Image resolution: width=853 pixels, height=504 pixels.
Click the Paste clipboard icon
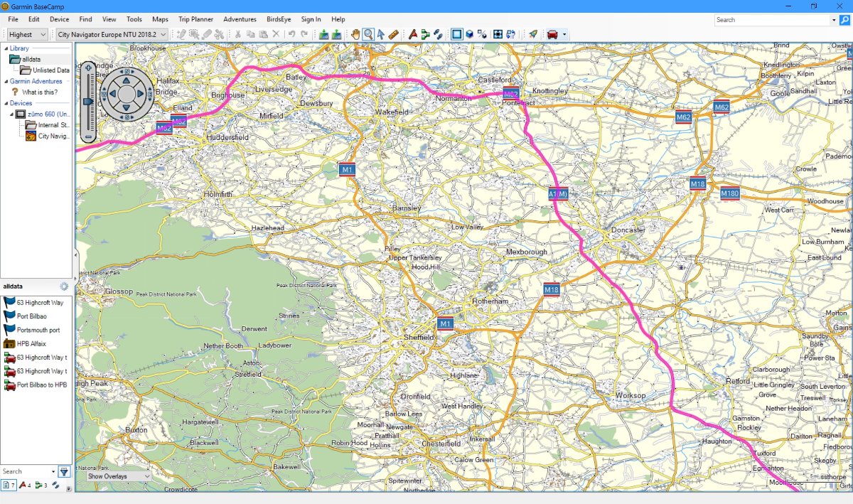tap(263, 34)
